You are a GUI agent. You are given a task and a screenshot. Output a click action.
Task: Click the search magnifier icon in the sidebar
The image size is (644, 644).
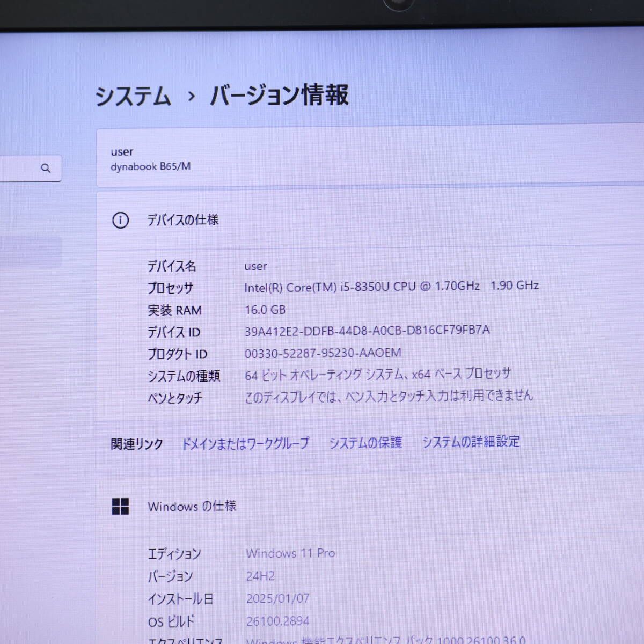46,168
